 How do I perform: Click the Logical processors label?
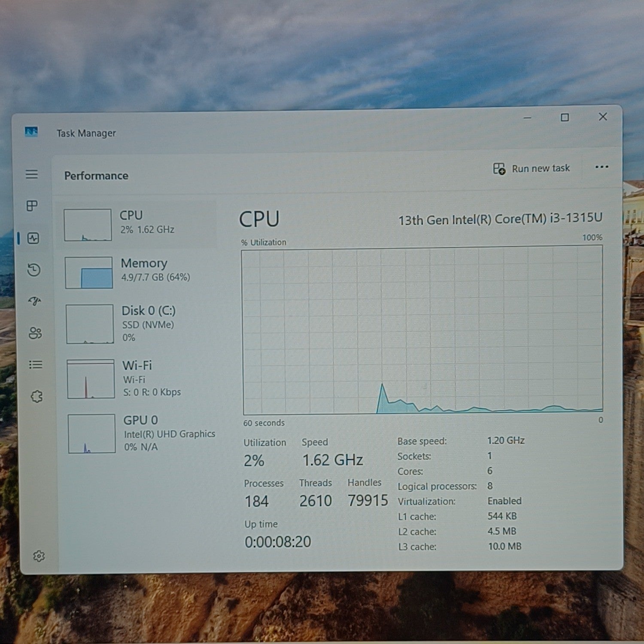(437, 486)
